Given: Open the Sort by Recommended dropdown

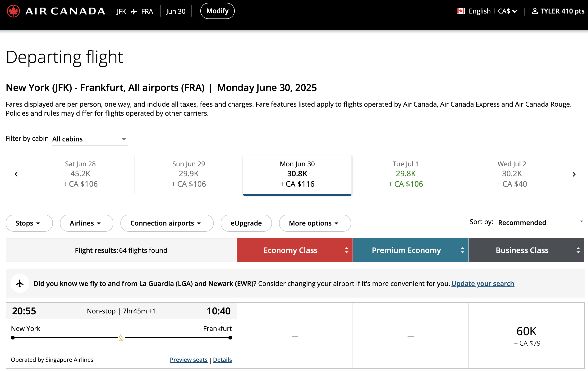Looking at the screenshot, I should (x=541, y=223).
